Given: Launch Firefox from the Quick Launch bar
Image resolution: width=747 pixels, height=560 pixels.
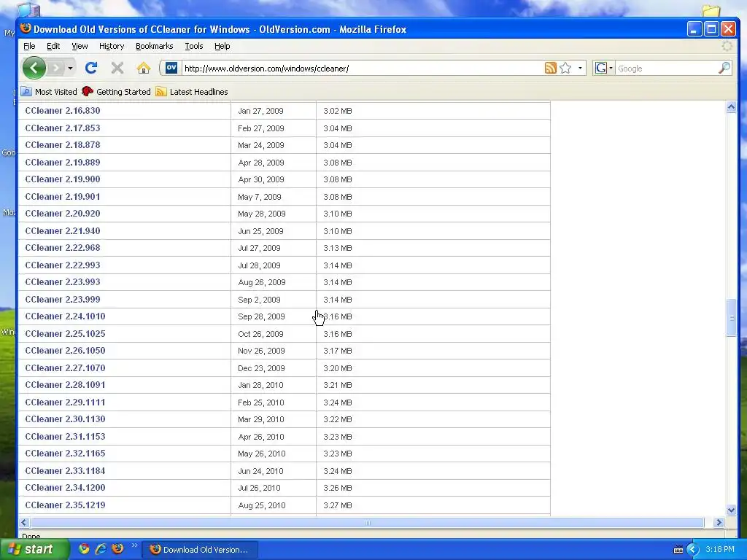Looking at the screenshot, I should 117,549.
